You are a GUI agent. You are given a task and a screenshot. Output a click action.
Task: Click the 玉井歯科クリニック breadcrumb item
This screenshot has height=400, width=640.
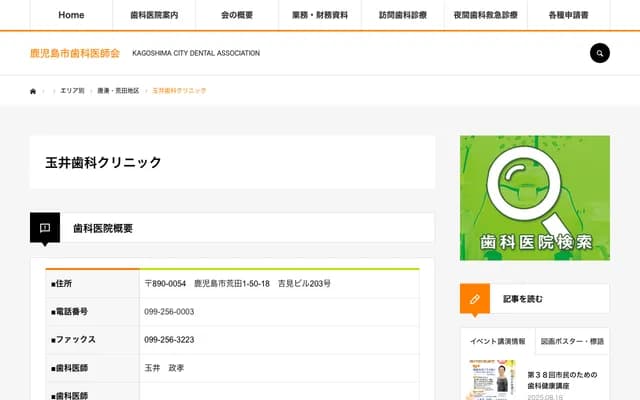point(179,91)
